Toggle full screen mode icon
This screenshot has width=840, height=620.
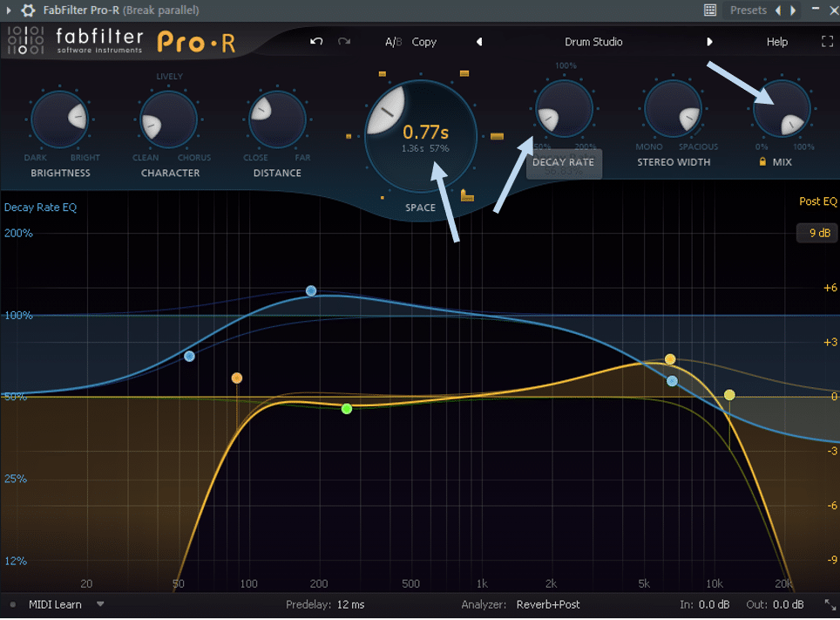(827, 41)
